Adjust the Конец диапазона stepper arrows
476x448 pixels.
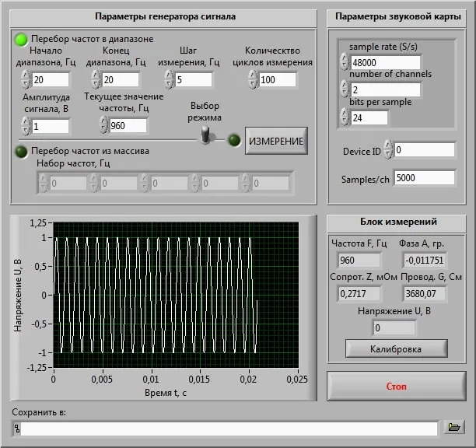96,79
